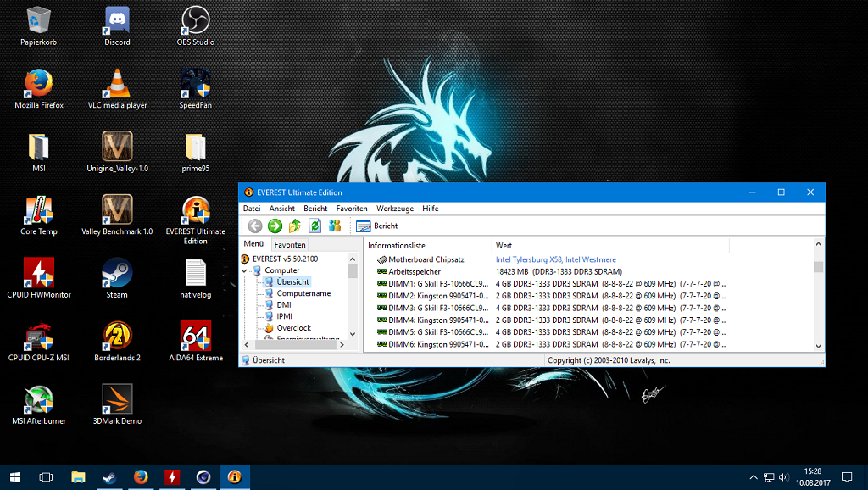Collapse the Computer tree node
868x490 pixels.
tap(244, 270)
